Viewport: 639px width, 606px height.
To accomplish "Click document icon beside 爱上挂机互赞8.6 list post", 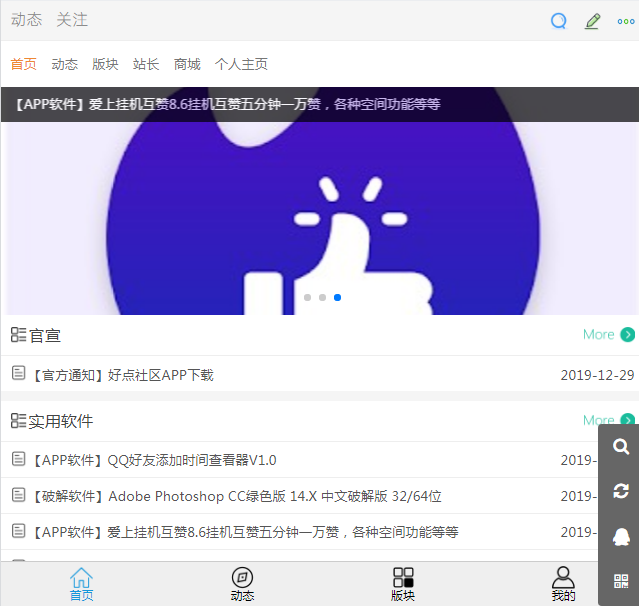I will (x=18, y=531).
